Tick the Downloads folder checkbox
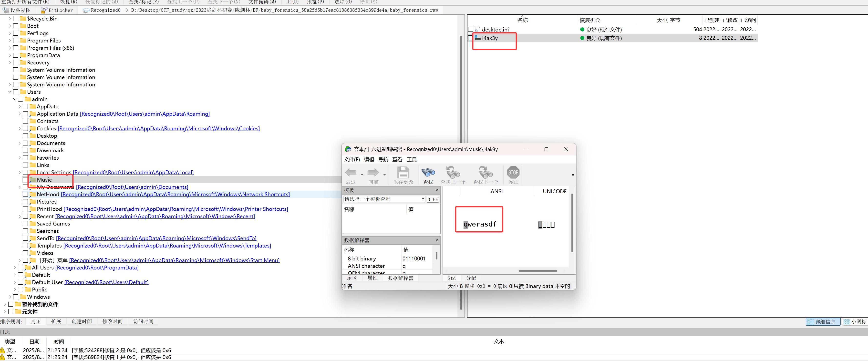The width and height of the screenshot is (868, 361). point(25,150)
